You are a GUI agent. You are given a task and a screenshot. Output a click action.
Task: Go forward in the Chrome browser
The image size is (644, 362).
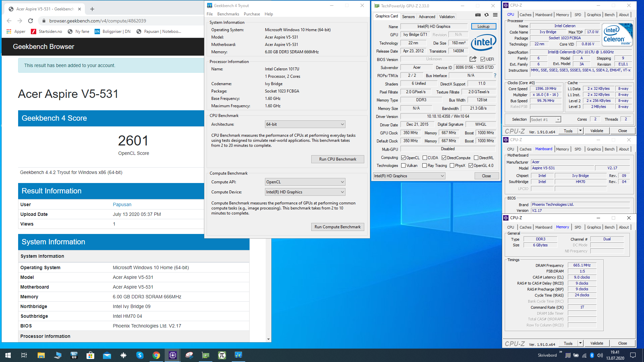(x=20, y=21)
